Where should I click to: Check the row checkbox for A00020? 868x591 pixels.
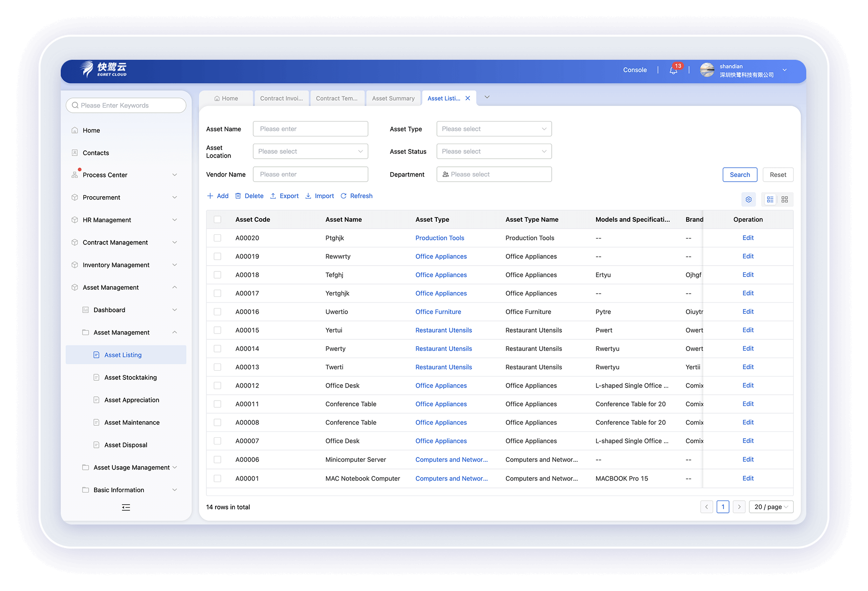tap(217, 238)
